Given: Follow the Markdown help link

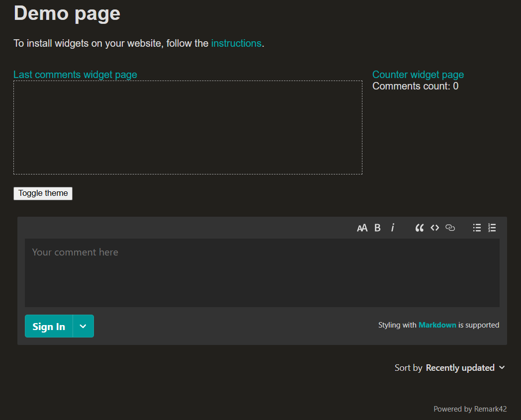Looking at the screenshot, I should [437, 325].
